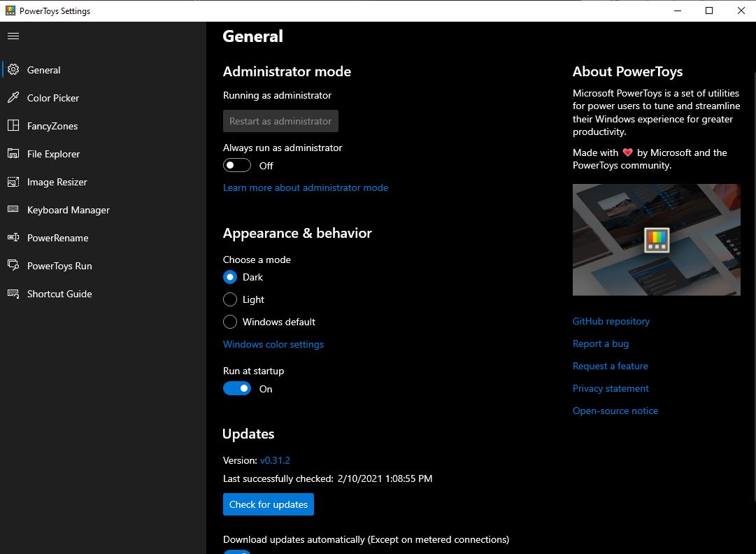Click the "About PowerToys" heading
The height and width of the screenshot is (554, 756).
[628, 72]
